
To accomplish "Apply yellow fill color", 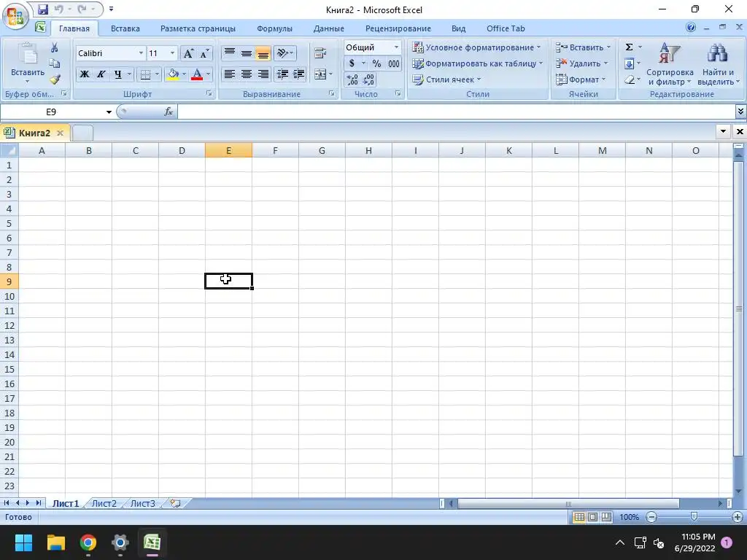I will pos(173,74).
